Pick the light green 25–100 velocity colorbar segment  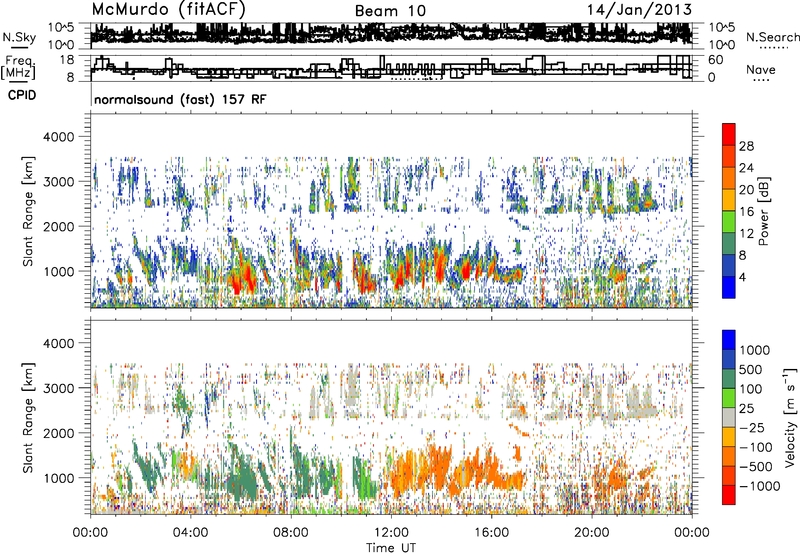(729, 397)
